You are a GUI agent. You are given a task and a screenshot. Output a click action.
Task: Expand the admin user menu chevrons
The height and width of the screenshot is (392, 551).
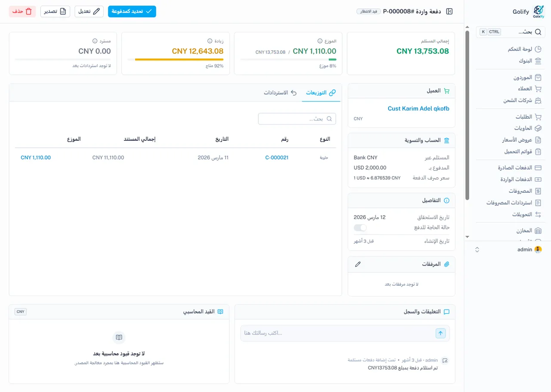[477, 250]
